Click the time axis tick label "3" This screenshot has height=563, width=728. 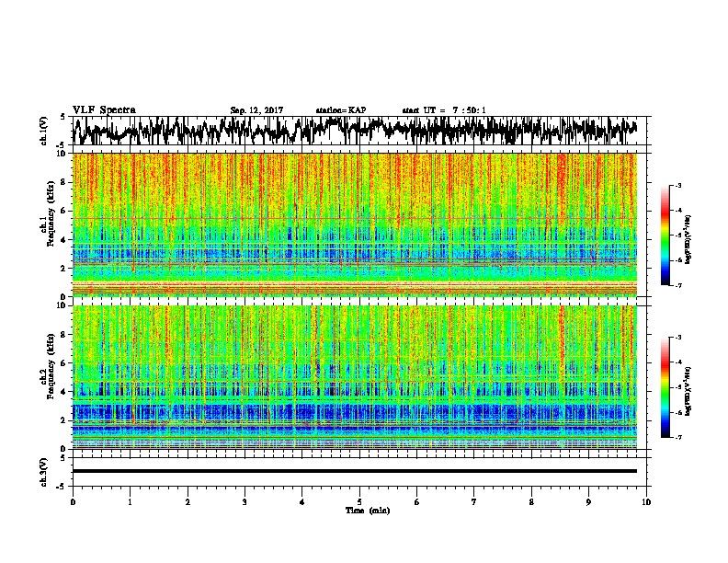click(x=245, y=502)
